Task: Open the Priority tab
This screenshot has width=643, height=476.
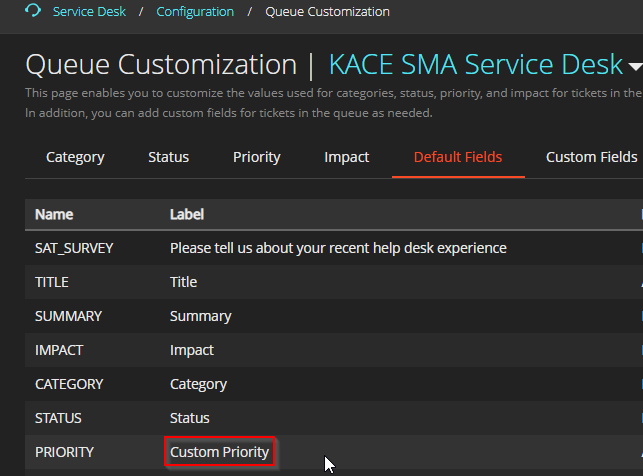Action: coord(256,157)
